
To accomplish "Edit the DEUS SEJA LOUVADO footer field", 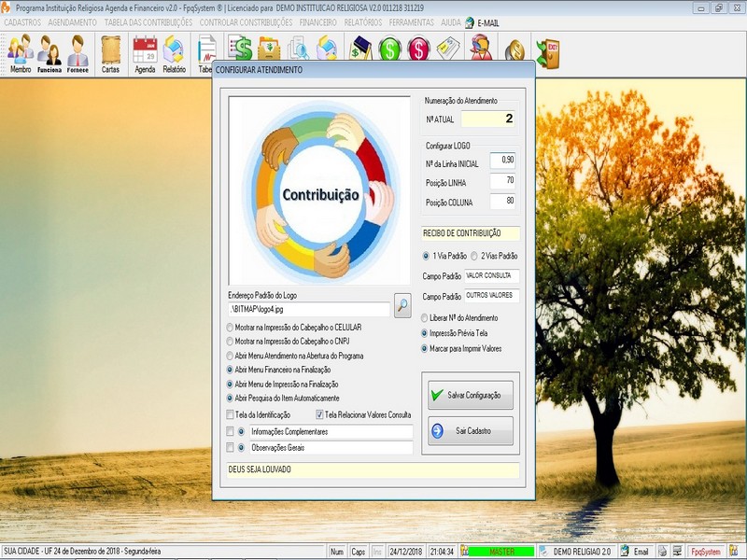I will (x=373, y=469).
